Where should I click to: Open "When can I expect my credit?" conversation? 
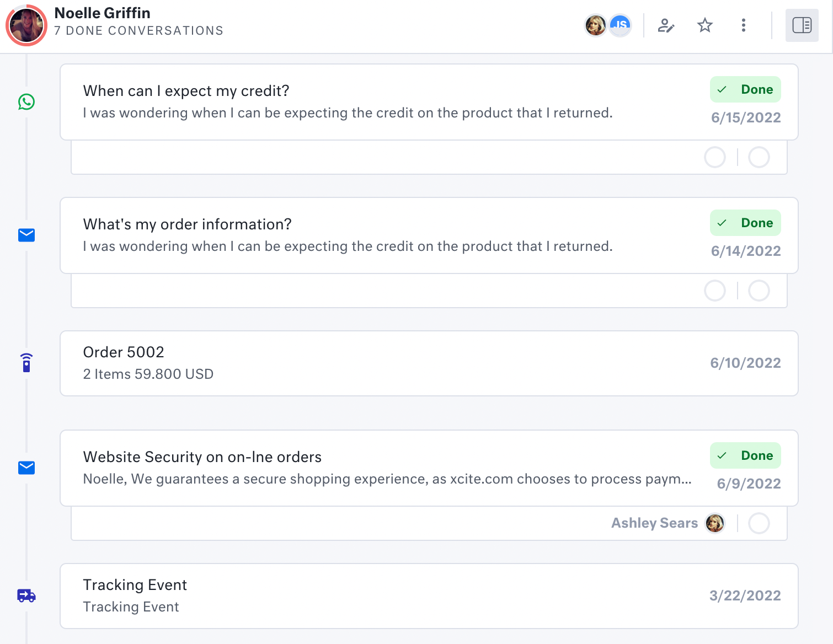tap(186, 91)
